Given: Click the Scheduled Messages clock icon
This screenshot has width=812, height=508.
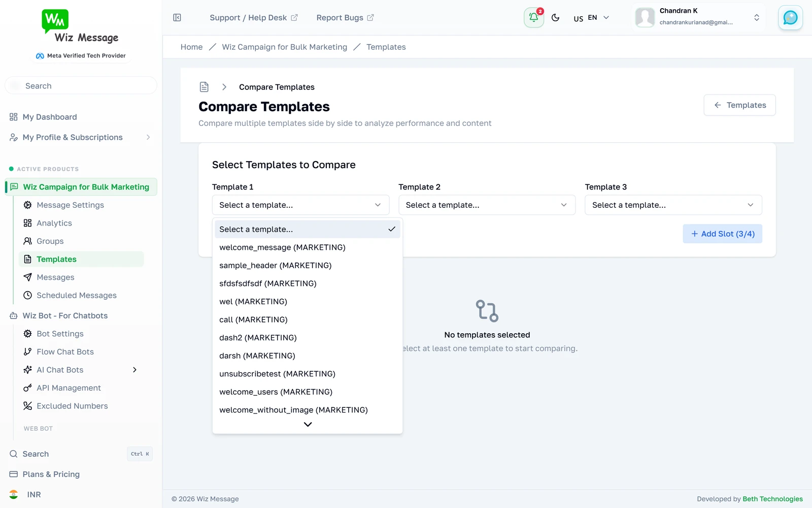Looking at the screenshot, I should [x=28, y=295].
